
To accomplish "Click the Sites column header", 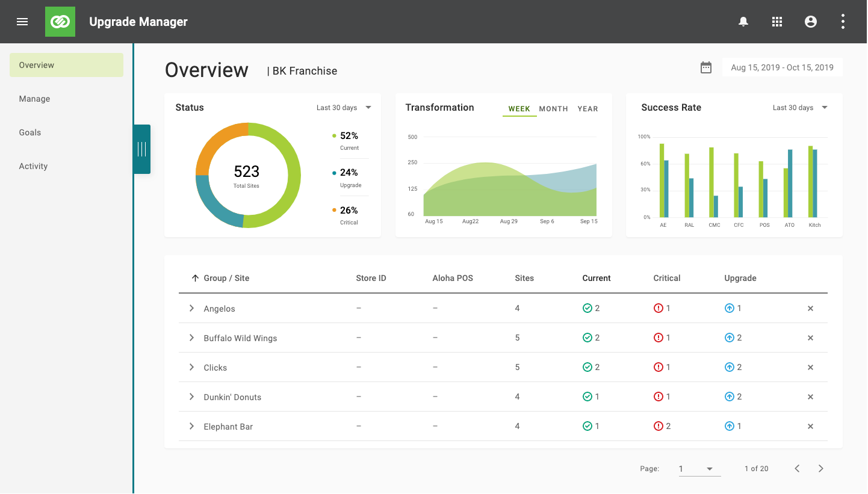I will click(x=524, y=278).
